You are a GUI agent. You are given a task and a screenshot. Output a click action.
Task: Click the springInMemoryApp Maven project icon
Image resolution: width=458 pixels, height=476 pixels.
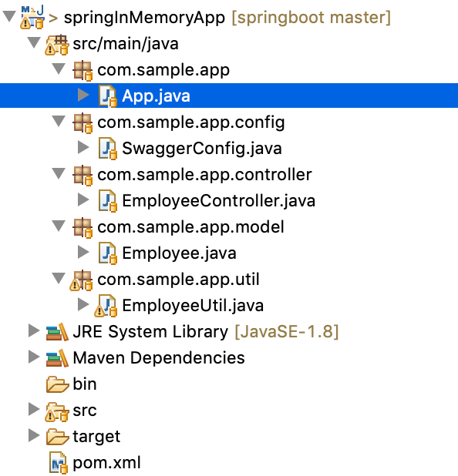tap(32, 17)
